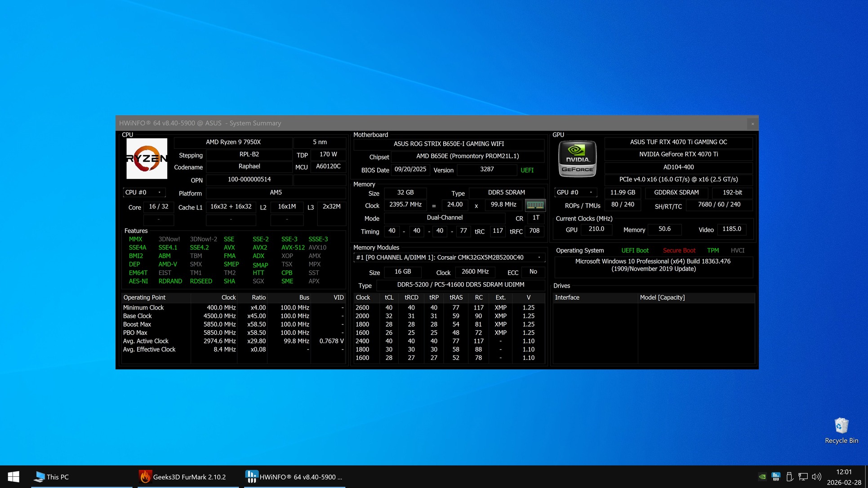This screenshot has width=868, height=488.
Task: Open the network status tray icon
Action: [803, 477]
